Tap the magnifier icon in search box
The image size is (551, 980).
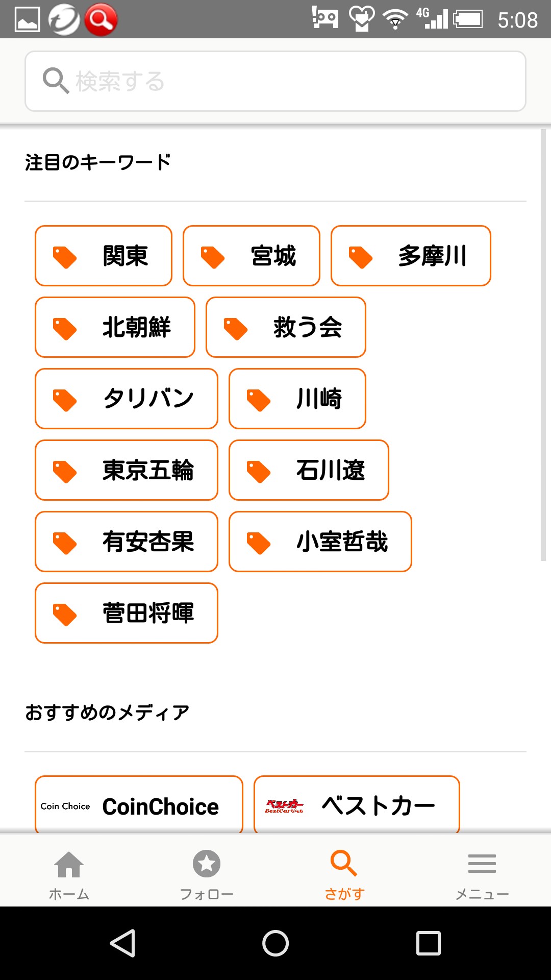55,81
